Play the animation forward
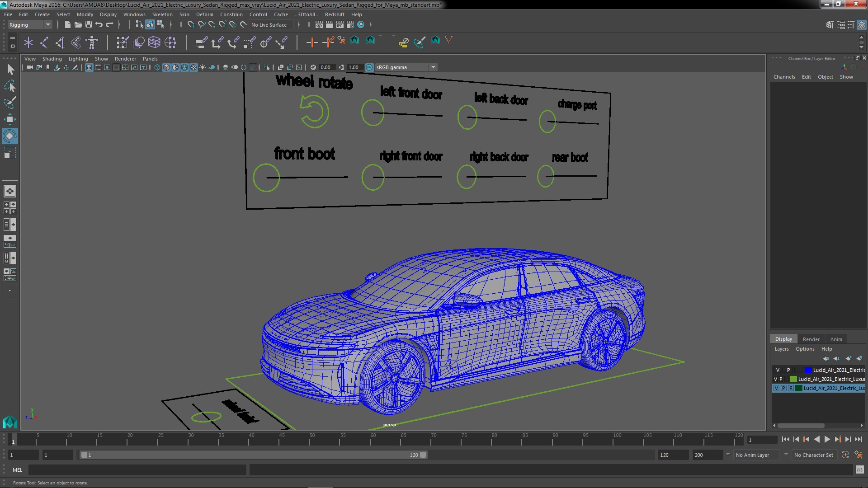 [x=827, y=439]
